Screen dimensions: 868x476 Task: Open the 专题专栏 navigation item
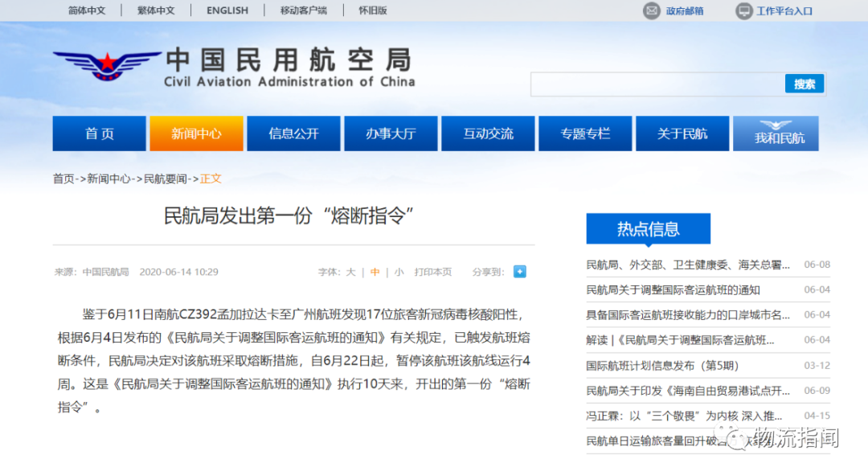(585, 133)
